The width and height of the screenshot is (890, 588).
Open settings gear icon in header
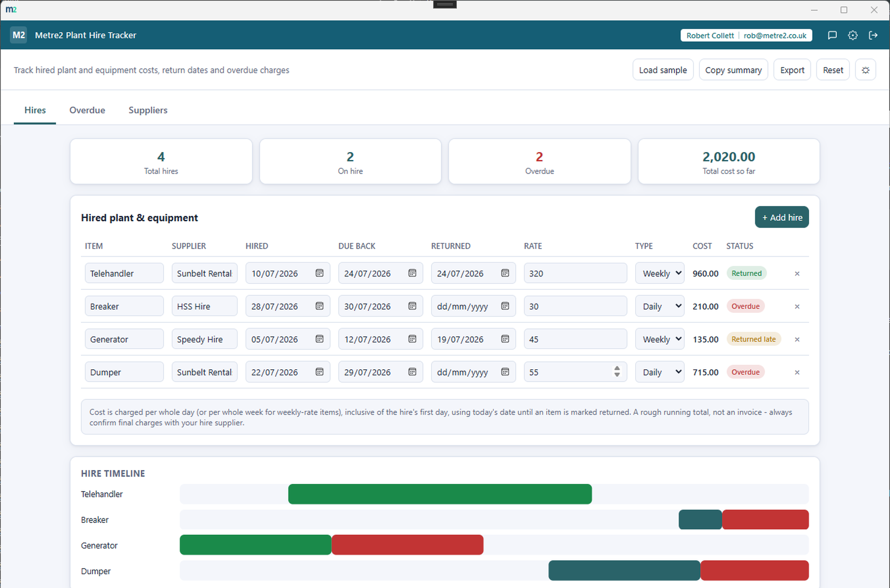pos(852,35)
